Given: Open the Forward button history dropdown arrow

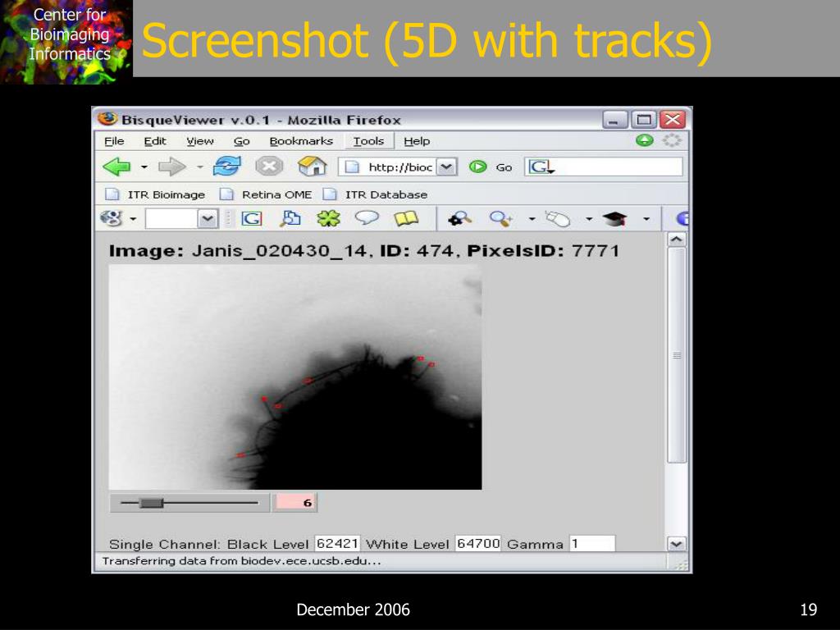Looking at the screenshot, I should point(200,167).
